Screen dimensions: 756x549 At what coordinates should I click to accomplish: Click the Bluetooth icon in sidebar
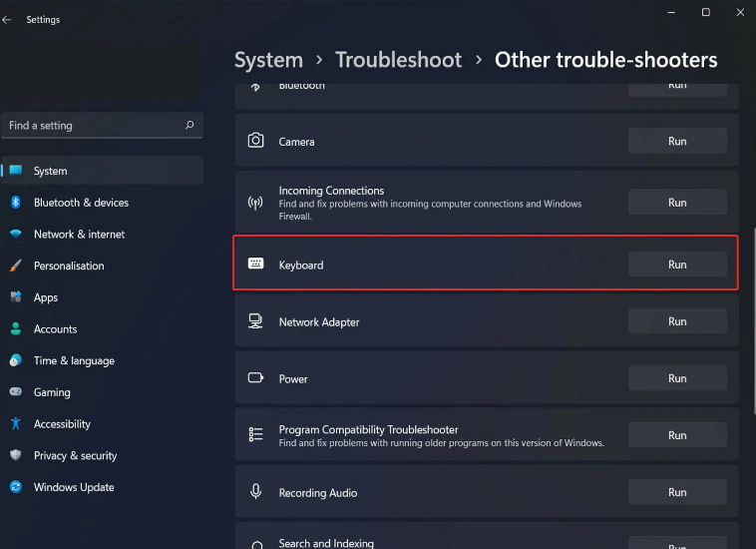pyautogui.click(x=15, y=203)
